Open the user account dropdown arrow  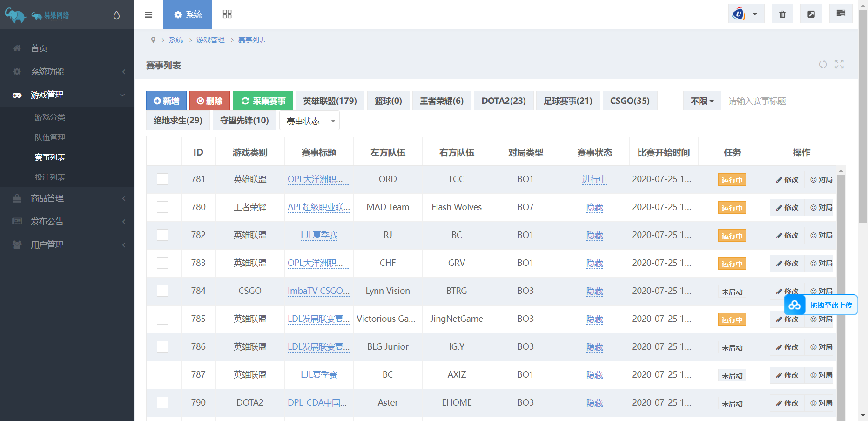coord(755,14)
